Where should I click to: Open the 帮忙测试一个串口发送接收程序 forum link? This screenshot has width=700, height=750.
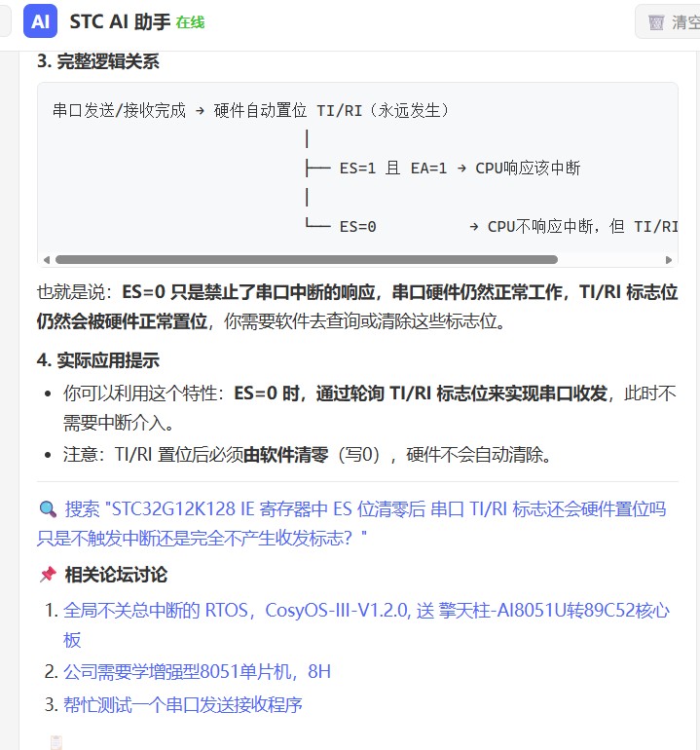[183, 704]
